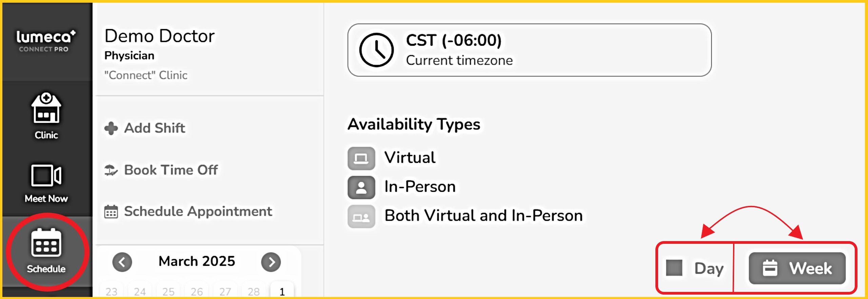The image size is (868, 299).
Task: Click the Add Shift plus icon
Action: click(111, 128)
